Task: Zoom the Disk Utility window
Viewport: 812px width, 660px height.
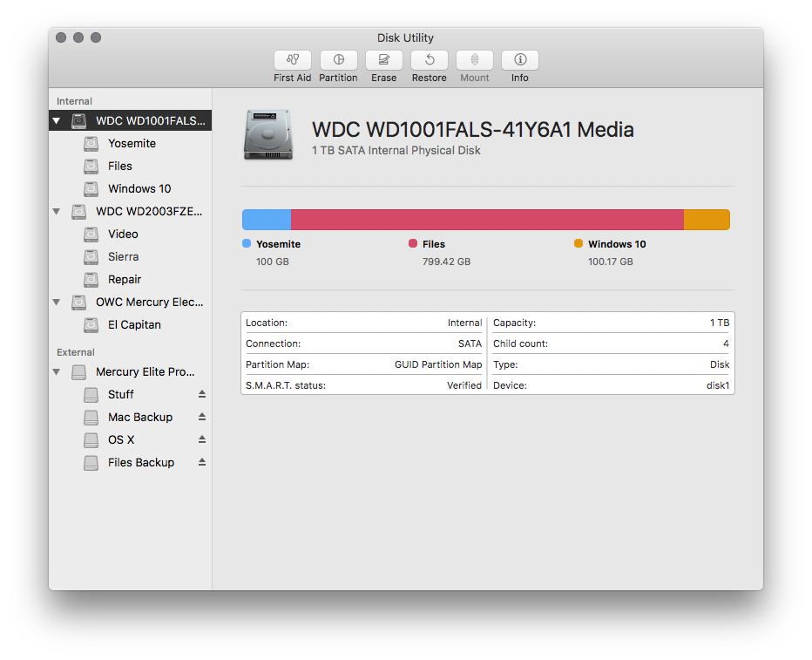Action: pos(96,37)
